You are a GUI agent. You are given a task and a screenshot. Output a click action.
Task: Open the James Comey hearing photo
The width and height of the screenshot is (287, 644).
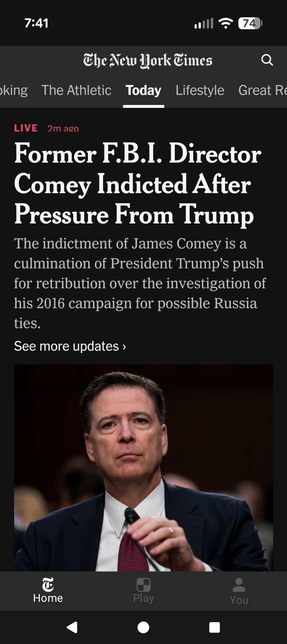coord(143,468)
